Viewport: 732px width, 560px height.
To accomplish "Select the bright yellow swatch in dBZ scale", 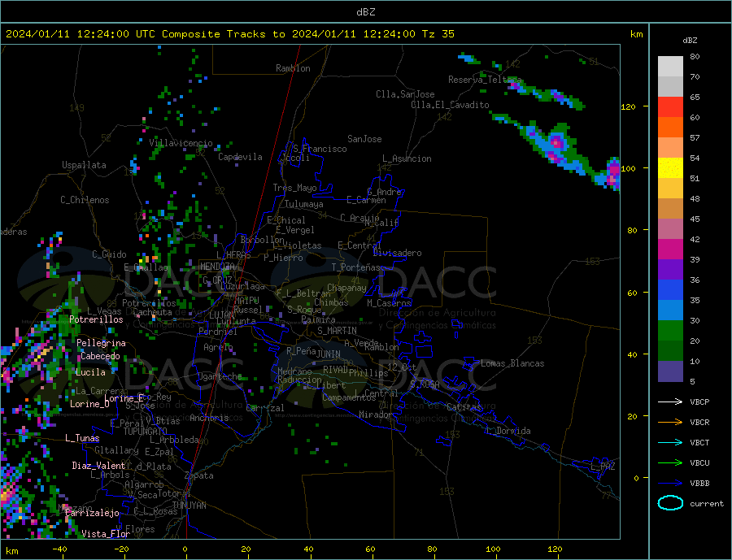I will [670, 168].
